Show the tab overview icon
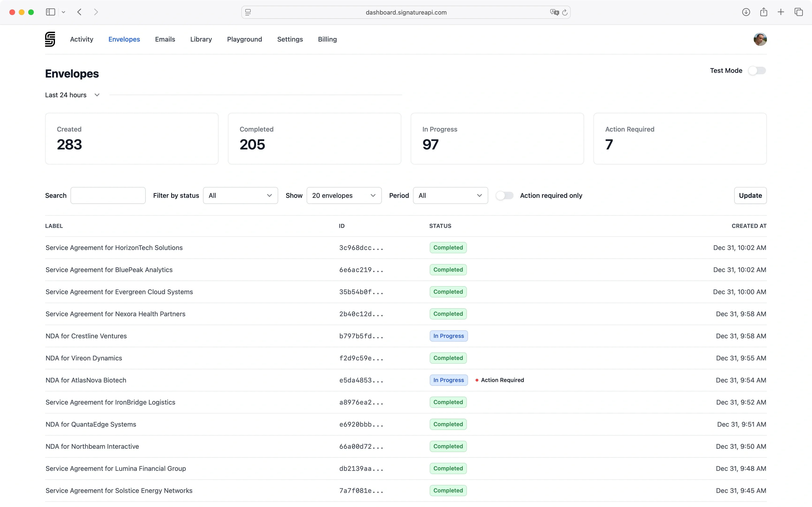This screenshot has height=507, width=812. coord(799,12)
